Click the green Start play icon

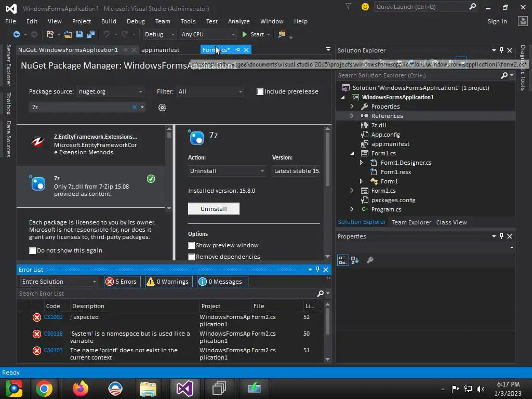244,34
